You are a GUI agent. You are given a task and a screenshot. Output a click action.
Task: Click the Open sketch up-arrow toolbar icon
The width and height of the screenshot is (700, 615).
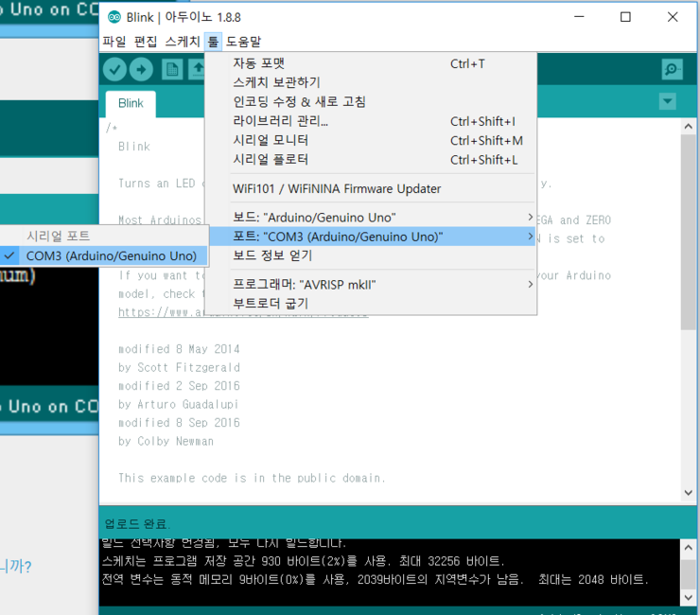click(197, 70)
